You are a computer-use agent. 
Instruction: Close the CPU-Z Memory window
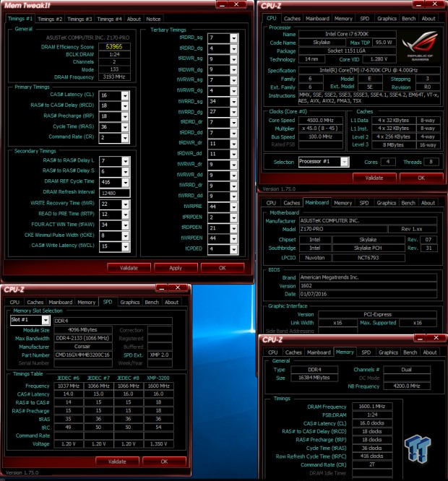click(436, 338)
